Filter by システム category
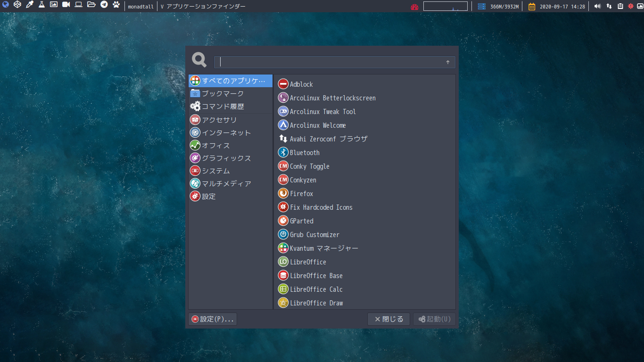The height and width of the screenshot is (362, 644). pos(231,171)
